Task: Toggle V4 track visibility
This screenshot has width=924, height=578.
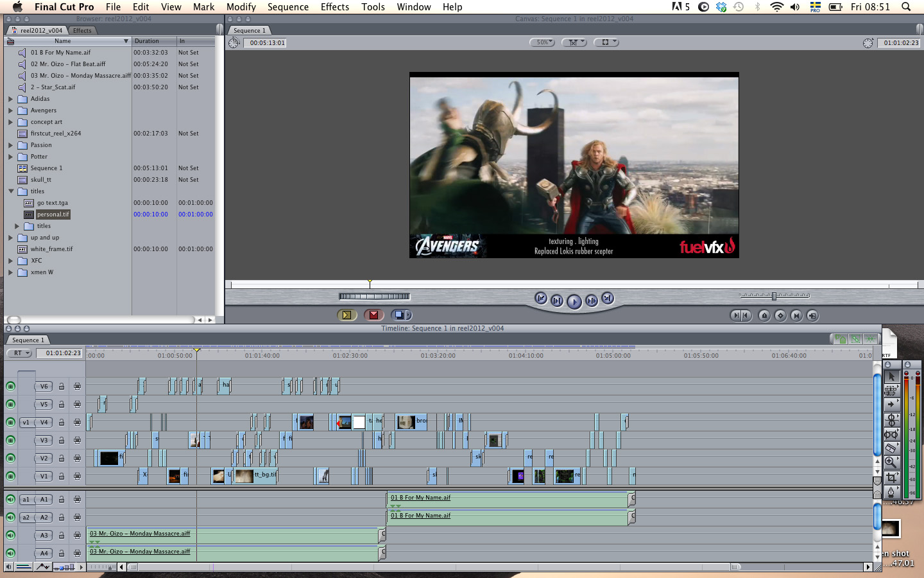Action: (x=11, y=422)
